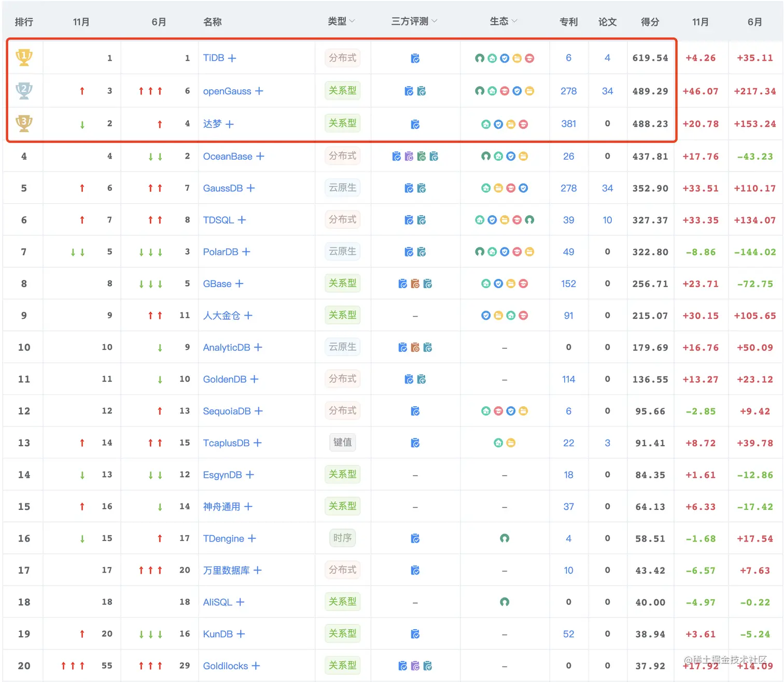
Task: Click the plus icon beside TiDB
Action: 232,58
